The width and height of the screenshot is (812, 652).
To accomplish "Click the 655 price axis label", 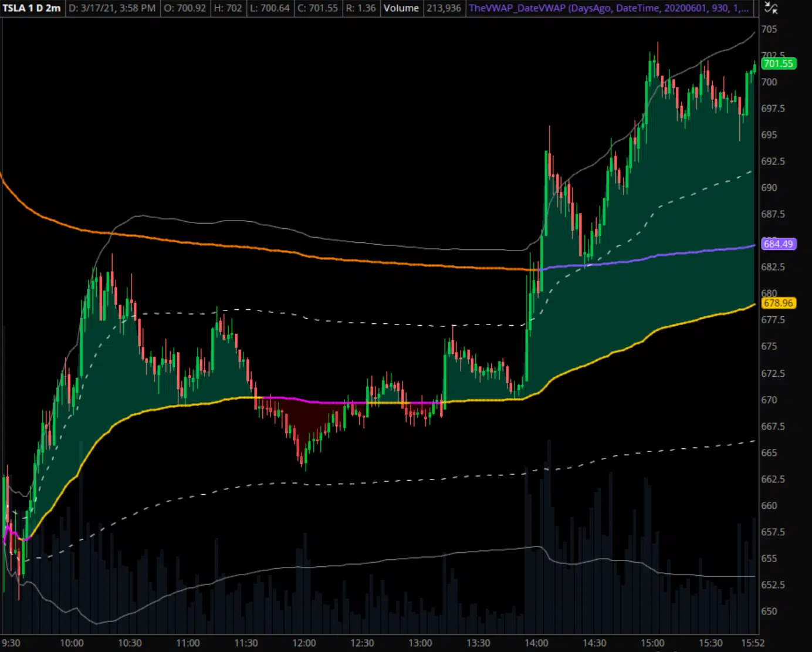I will [769, 559].
